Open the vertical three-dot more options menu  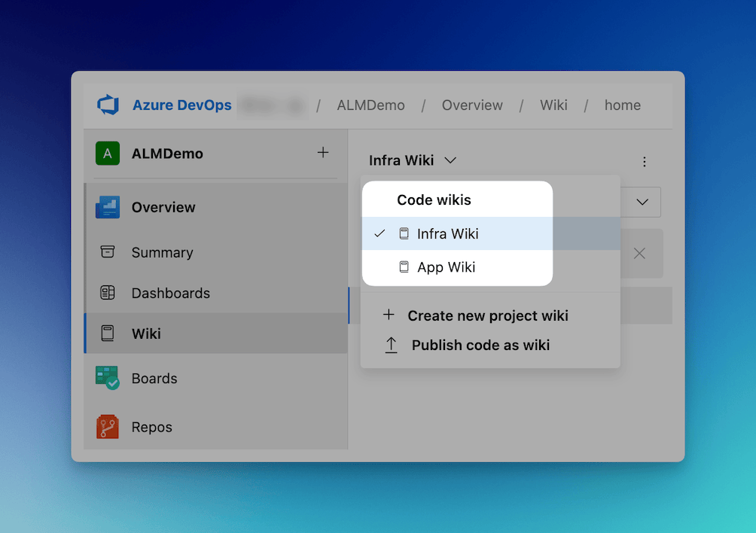pos(644,161)
